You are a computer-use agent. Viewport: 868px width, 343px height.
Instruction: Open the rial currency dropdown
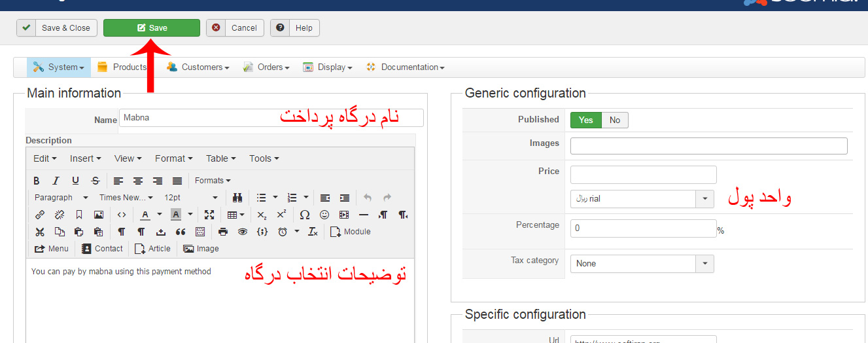point(705,199)
